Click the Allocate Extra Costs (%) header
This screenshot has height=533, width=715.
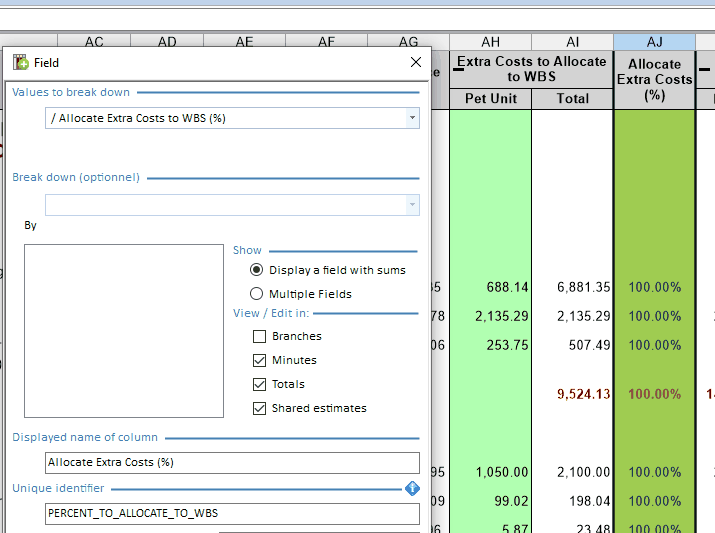click(x=654, y=79)
